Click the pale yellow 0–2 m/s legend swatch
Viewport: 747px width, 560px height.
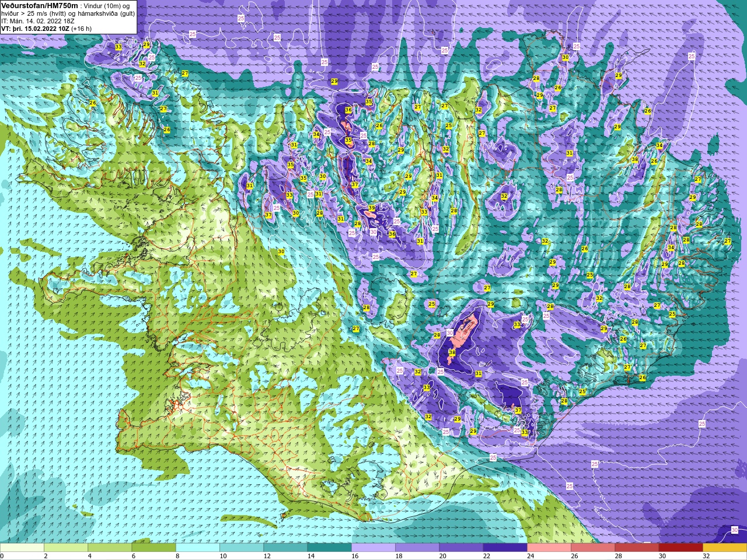pyautogui.click(x=22, y=548)
